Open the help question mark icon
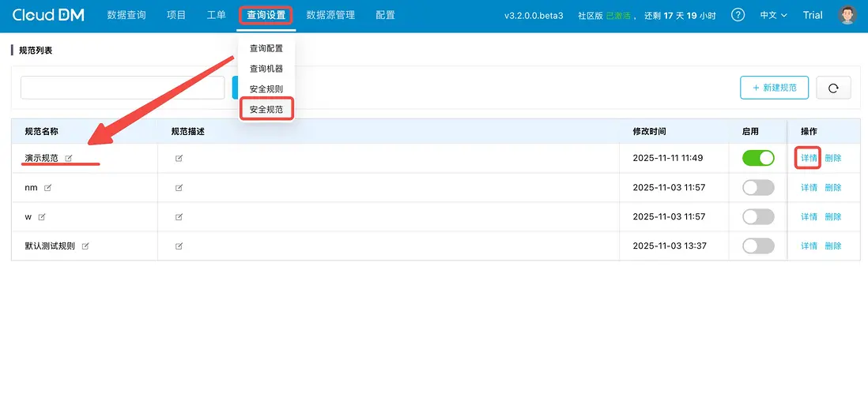This screenshot has width=868, height=413. [x=738, y=16]
